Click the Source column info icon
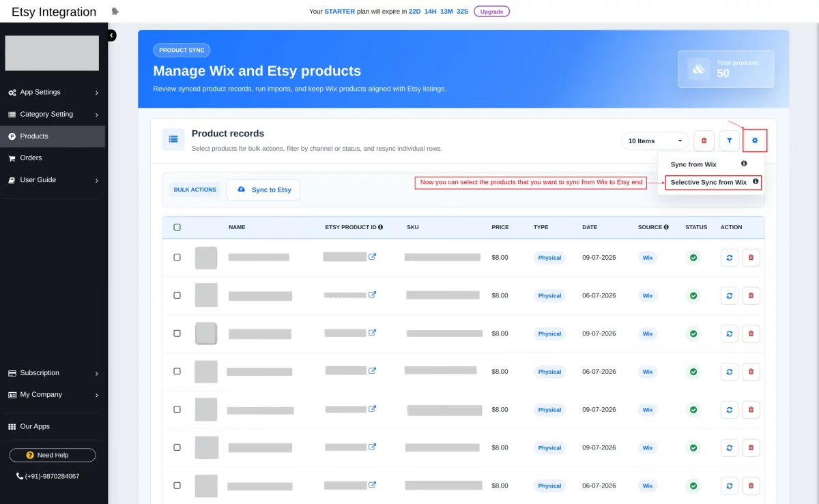This screenshot has width=819, height=504. (x=666, y=227)
